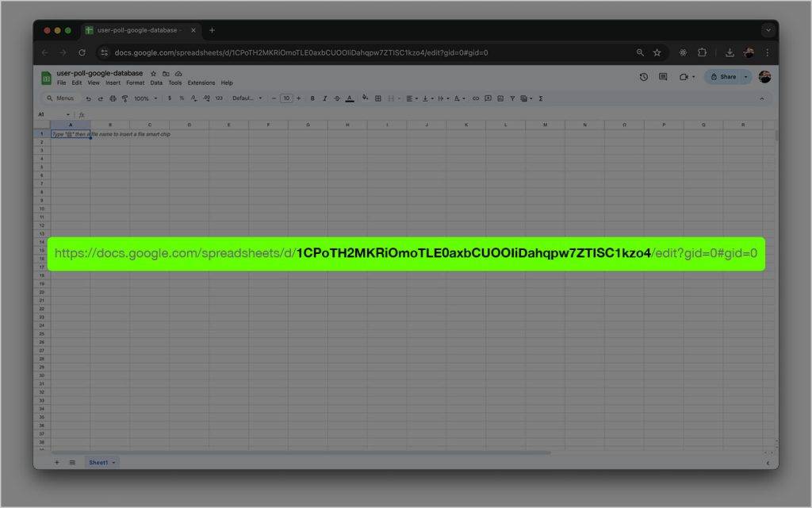This screenshot has height=508, width=812.
Task: Open the Edit menu
Action: click(77, 83)
